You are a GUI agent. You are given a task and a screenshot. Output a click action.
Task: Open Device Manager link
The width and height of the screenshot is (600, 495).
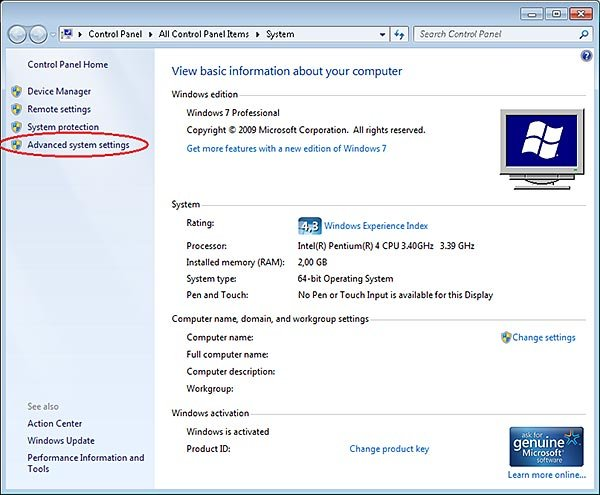(x=59, y=91)
